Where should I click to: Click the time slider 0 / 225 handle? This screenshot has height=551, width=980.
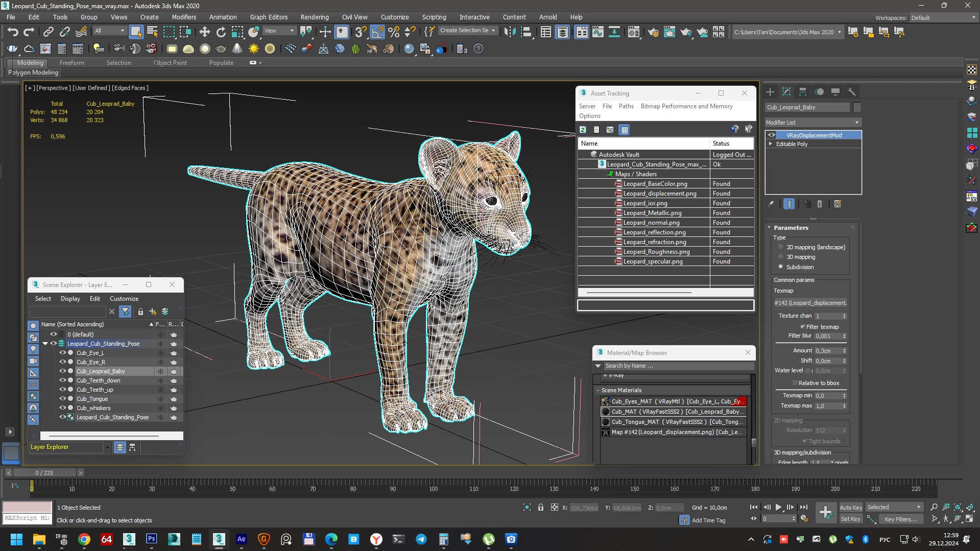point(44,473)
